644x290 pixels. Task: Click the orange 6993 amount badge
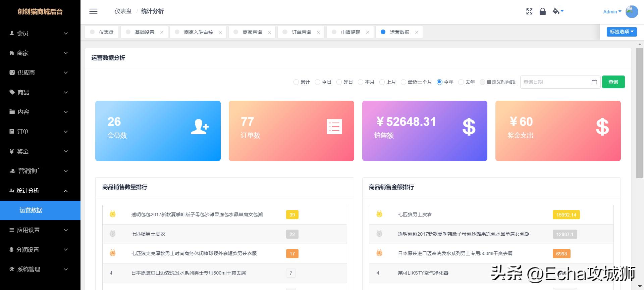pos(561,254)
